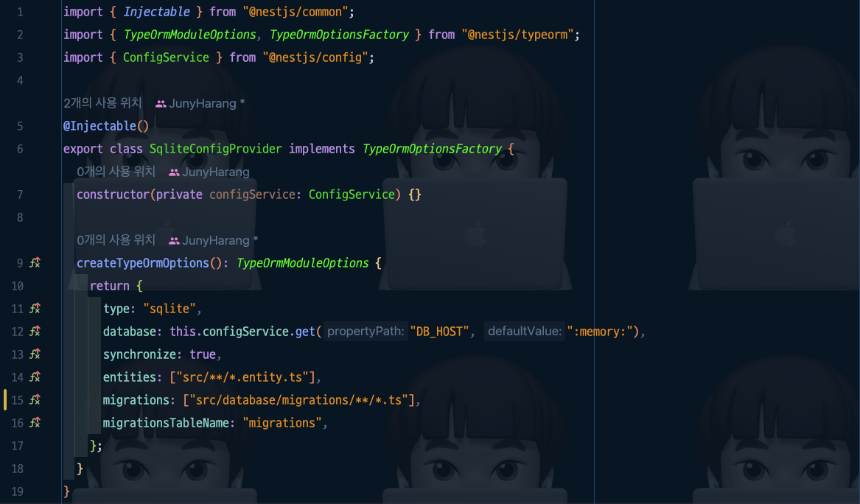Click the "migrations" table name string
This screenshot has height=504, width=860.
click(x=282, y=424)
